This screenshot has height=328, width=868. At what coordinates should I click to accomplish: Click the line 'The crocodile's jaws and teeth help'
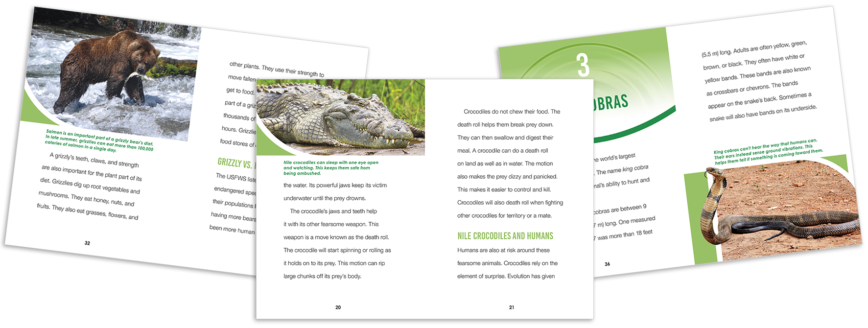(x=333, y=211)
